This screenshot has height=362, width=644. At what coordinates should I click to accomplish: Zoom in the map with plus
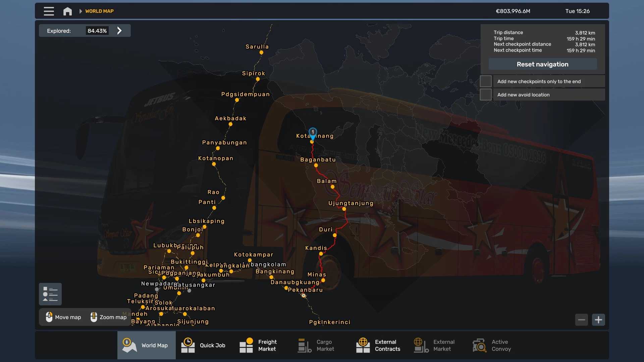click(598, 320)
